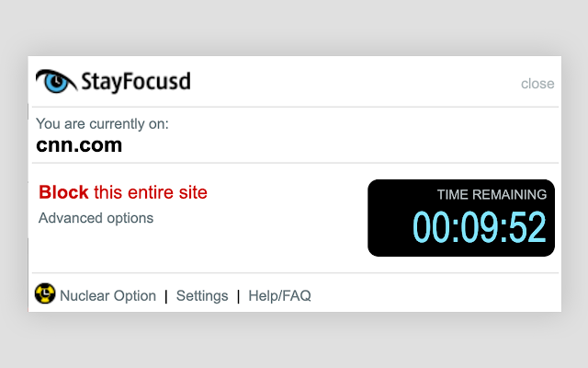
Task: Click the "You are currently on:" label
Action: [x=102, y=124]
